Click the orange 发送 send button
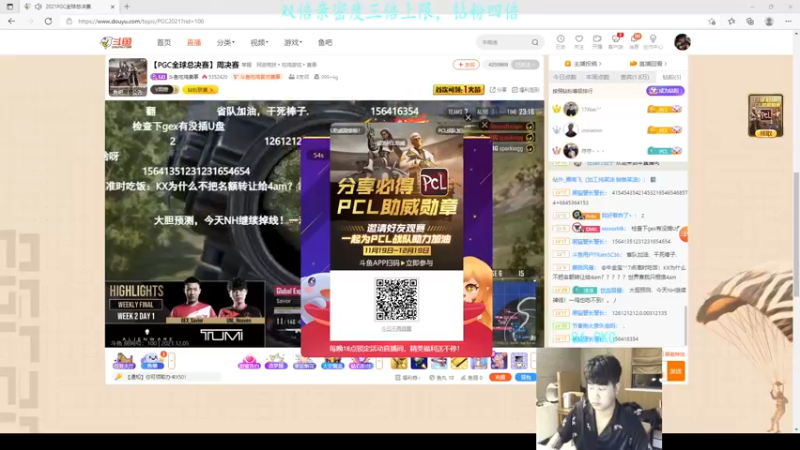This screenshot has width=800, height=450. pos(676,371)
